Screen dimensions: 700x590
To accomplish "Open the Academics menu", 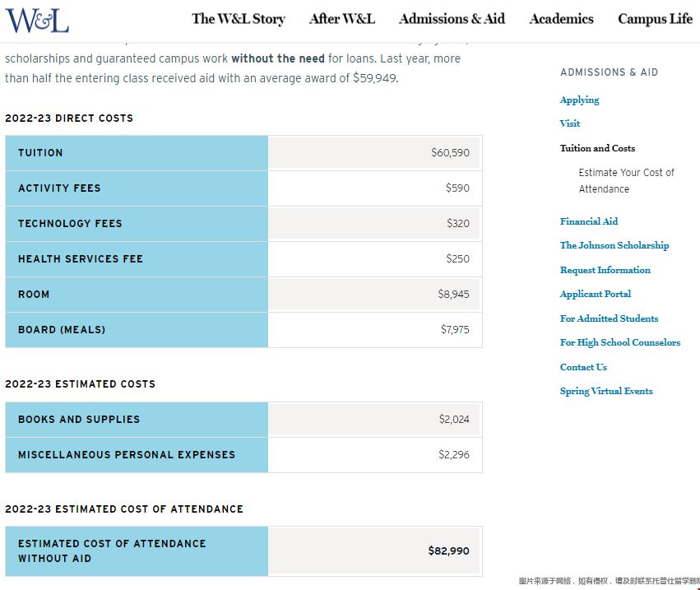I will (561, 19).
